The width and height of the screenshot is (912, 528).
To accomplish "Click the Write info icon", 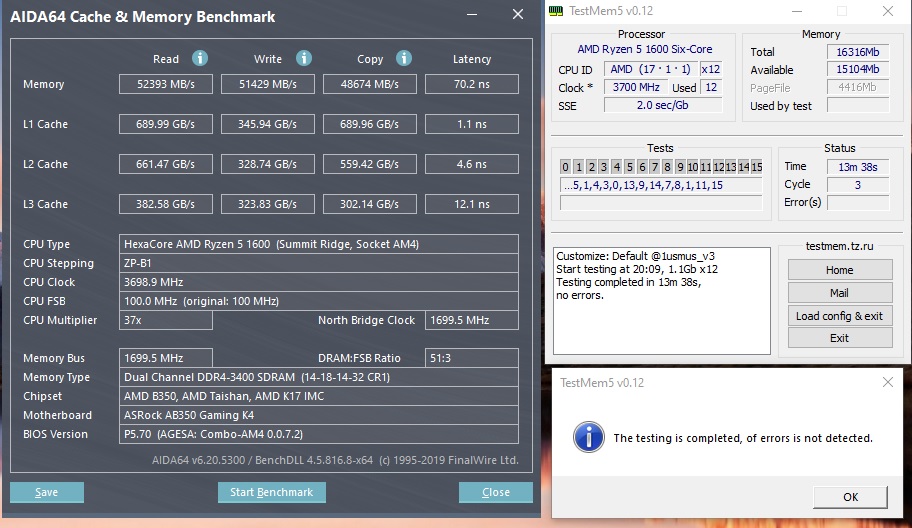I will (x=304, y=58).
